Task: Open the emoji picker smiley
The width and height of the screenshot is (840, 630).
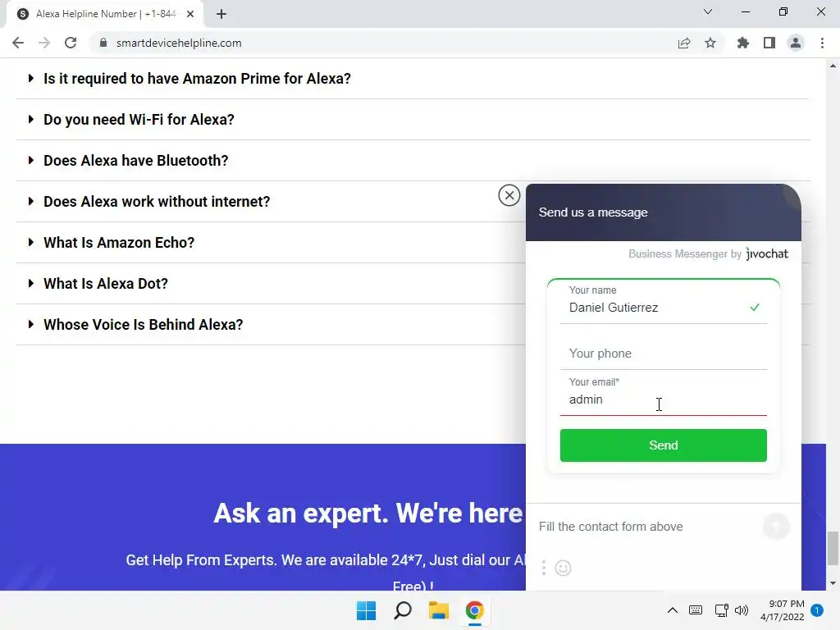Action: coord(563,568)
